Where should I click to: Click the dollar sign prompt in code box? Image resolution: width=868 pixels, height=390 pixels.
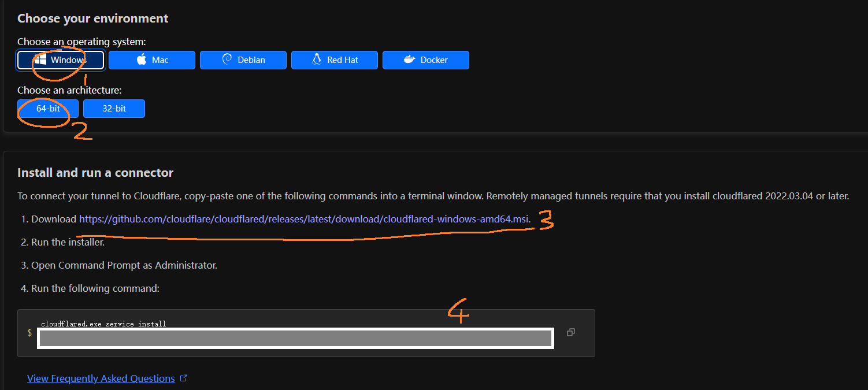point(29,333)
